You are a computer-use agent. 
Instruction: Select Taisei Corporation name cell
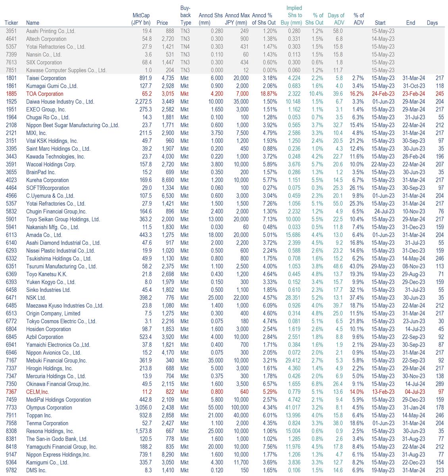click(x=46, y=78)
